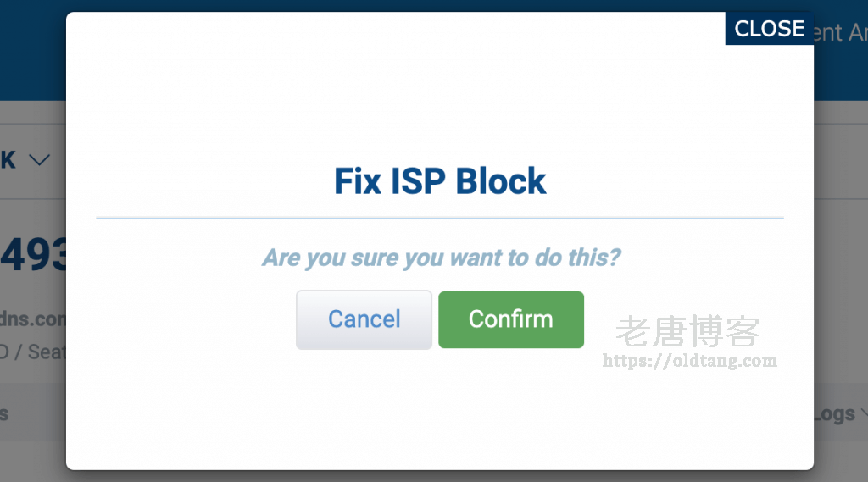Click the dns.com hostname text
Image resolution: width=868 pixels, height=482 pixels.
32,319
